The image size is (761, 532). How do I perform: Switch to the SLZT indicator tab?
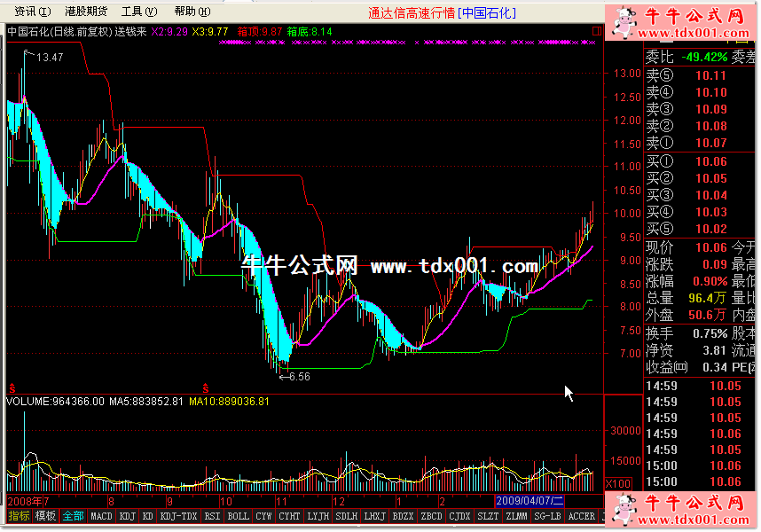488,516
